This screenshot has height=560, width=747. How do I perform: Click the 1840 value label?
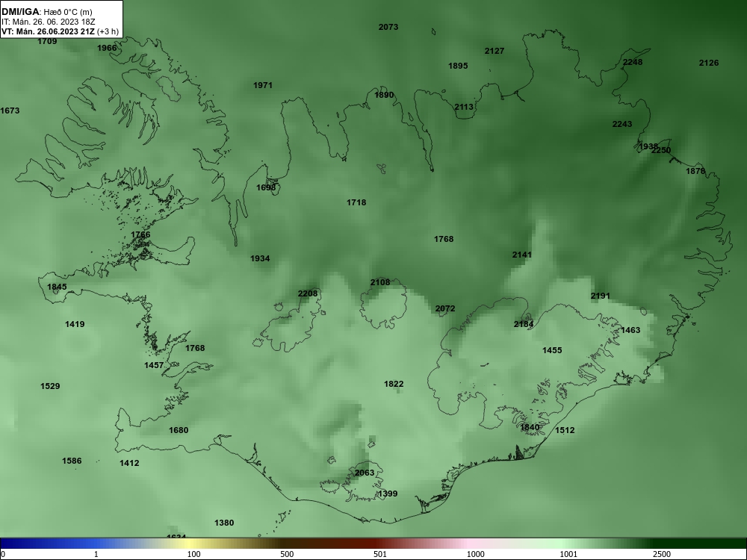click(x=530, y=428)
